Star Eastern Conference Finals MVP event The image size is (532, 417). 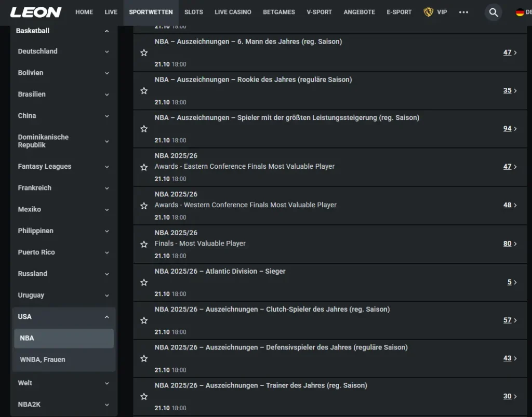click(144, 167)
